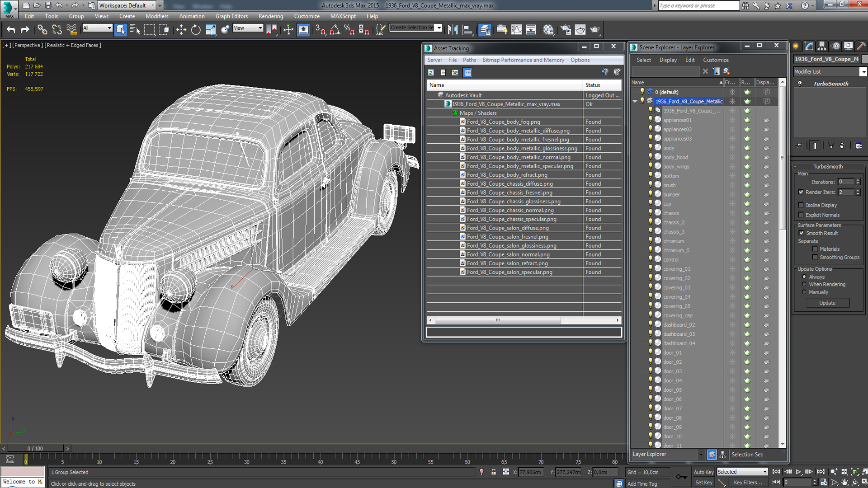Activate the Select and Rotate tool
Image resolution: width=868 pixels, height=488 pixels.
(x=196, y=30)
